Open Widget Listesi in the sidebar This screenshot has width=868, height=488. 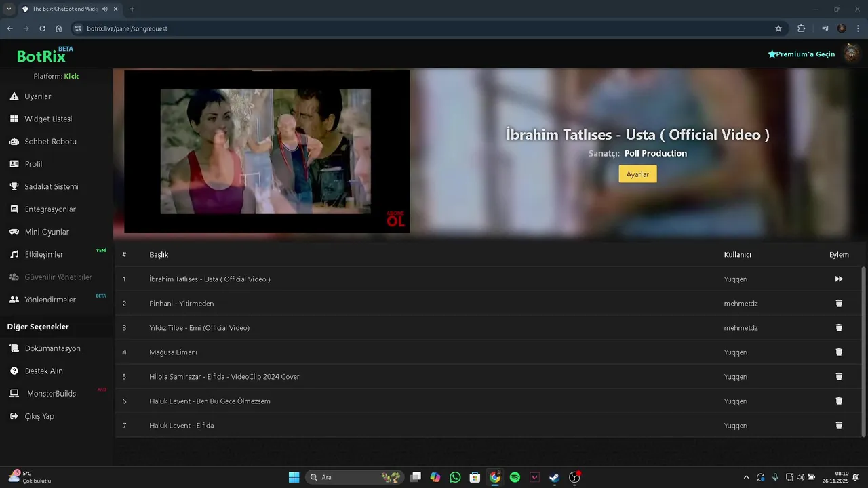coord(48,119)
